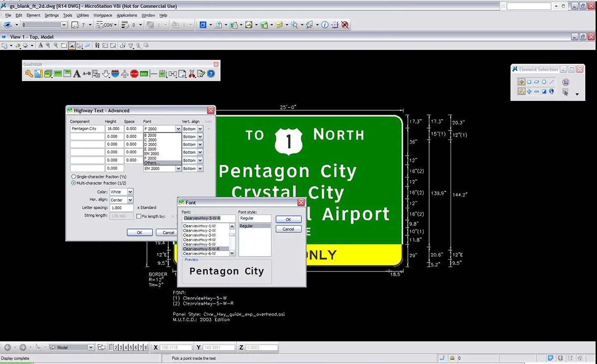The height and width of the screenshot is (364, 597).
Task: Click the minus subtract mode in Element Selection
Action: [x=537, y=91]
